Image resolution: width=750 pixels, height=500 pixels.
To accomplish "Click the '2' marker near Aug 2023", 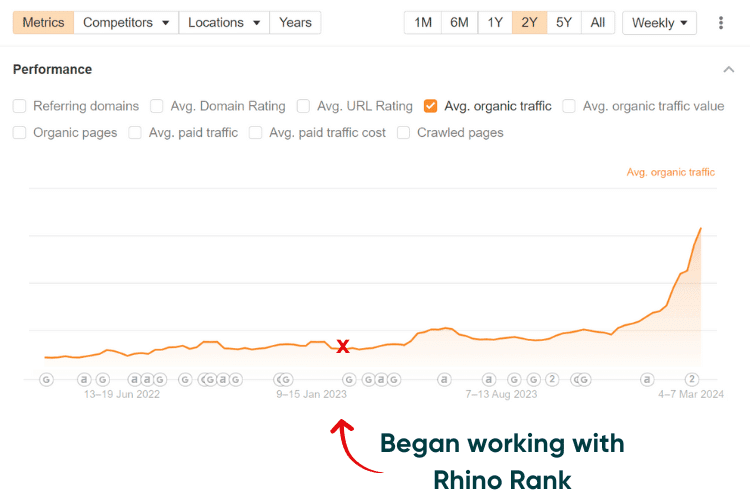I will (551, 379).
